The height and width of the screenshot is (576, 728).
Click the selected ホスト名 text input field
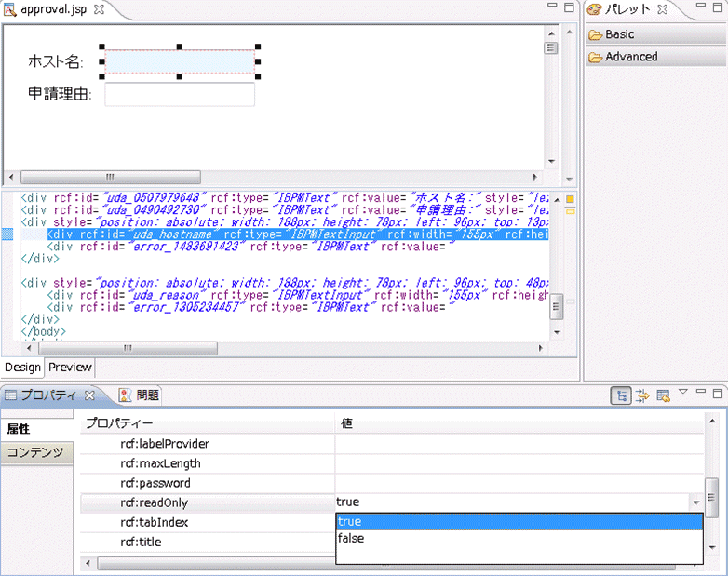(180, 61)
